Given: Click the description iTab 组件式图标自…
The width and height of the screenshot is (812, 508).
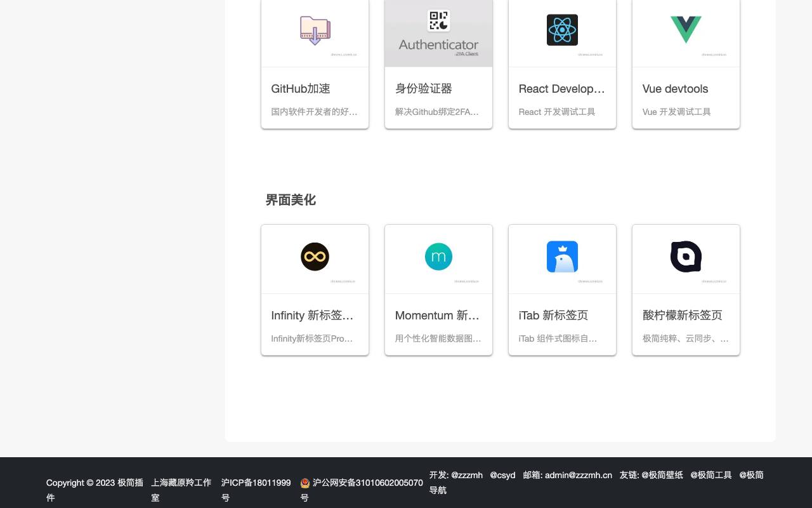Looking at the screenshot, I should click(558, 338).
